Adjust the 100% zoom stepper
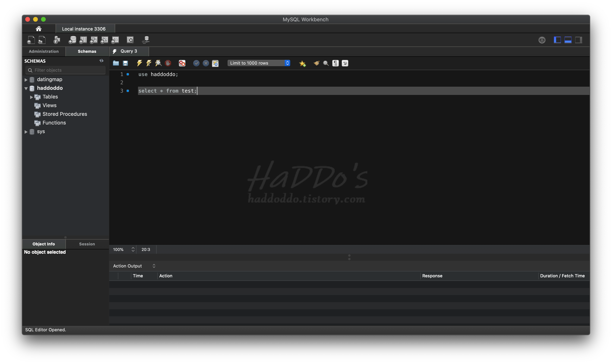 [133, 249]
